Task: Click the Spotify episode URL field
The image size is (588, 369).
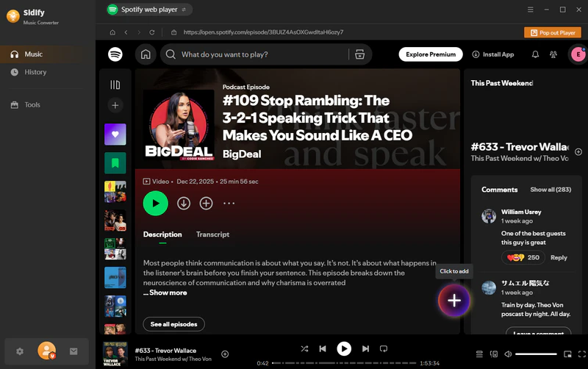Action: click(x=263, y=32)
